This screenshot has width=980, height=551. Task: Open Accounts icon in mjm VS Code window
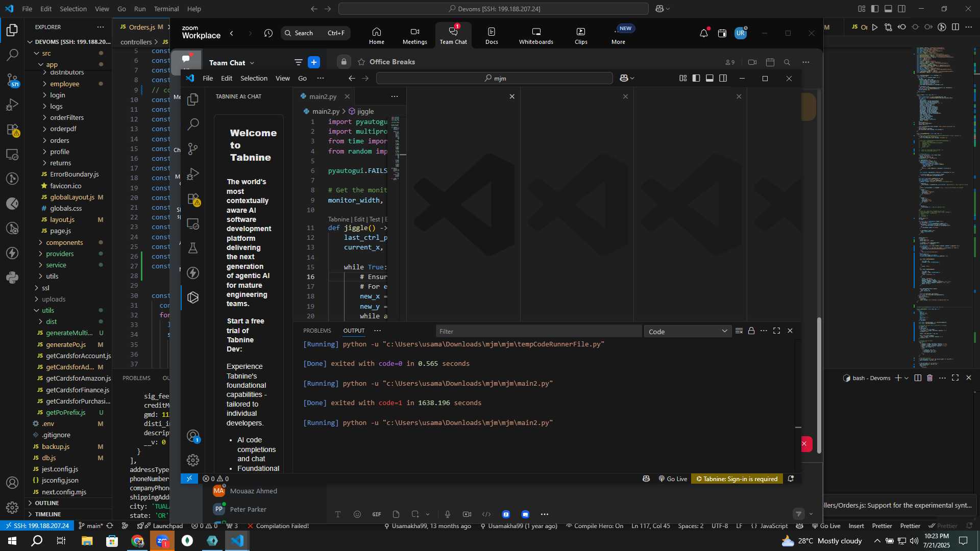[x=193, y=436]
